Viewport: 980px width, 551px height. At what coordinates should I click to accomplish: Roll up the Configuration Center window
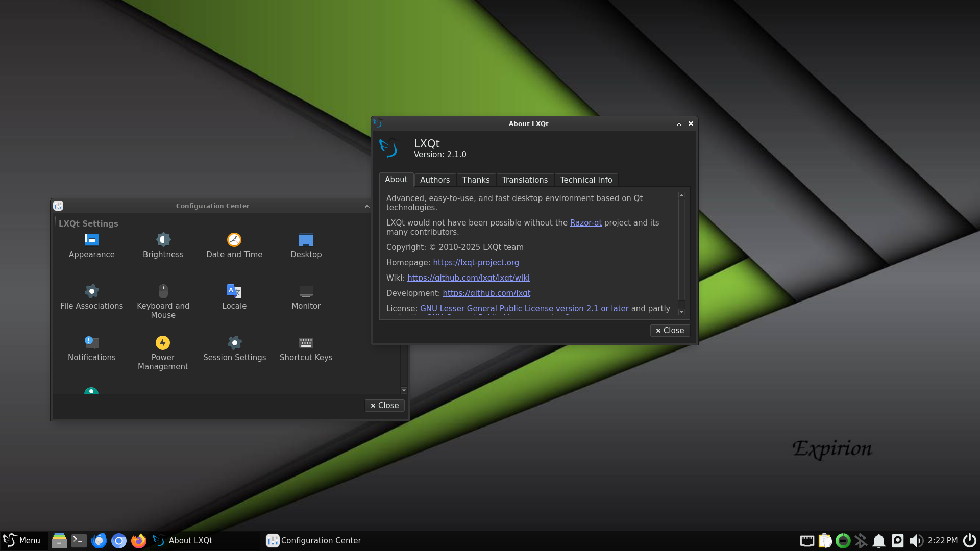point(367,206)
